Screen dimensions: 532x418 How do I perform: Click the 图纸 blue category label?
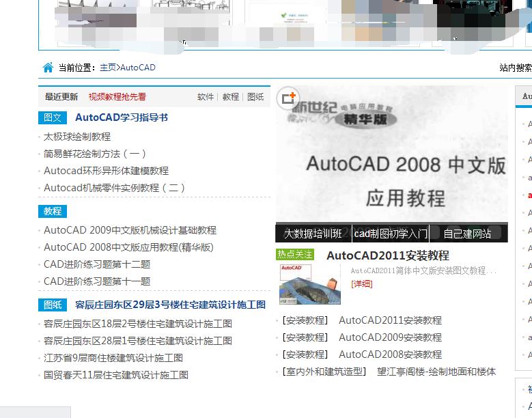click(x=53, y=305)
